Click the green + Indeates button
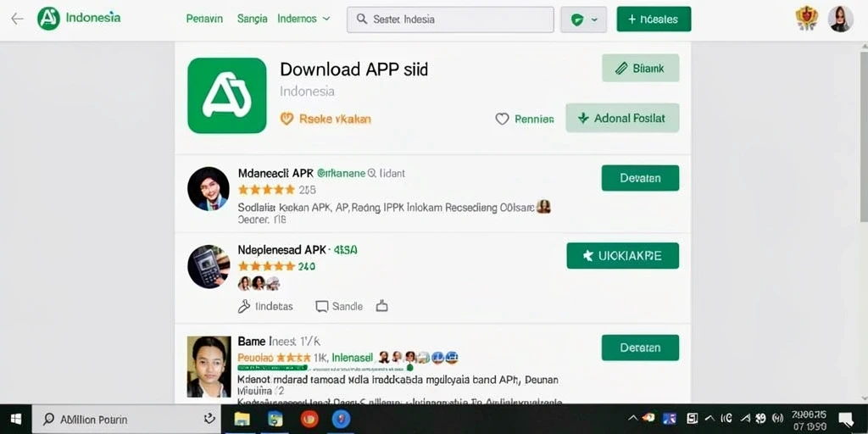The image size is (868, 434). 654,19
